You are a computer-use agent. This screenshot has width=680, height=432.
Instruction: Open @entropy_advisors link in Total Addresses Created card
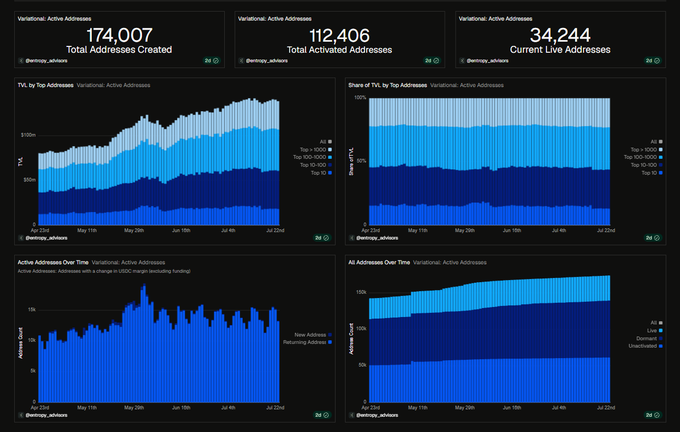point(46,61)
